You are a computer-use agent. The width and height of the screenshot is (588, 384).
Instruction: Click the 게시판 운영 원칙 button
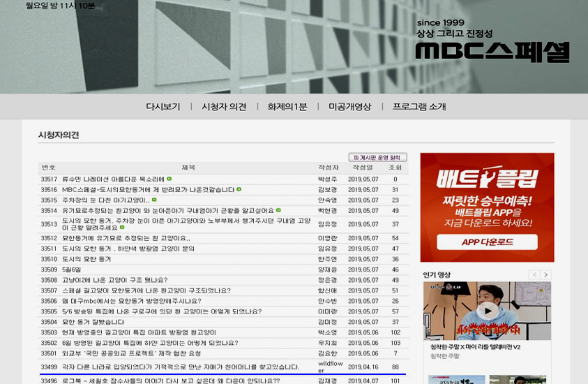pos(377,158)
